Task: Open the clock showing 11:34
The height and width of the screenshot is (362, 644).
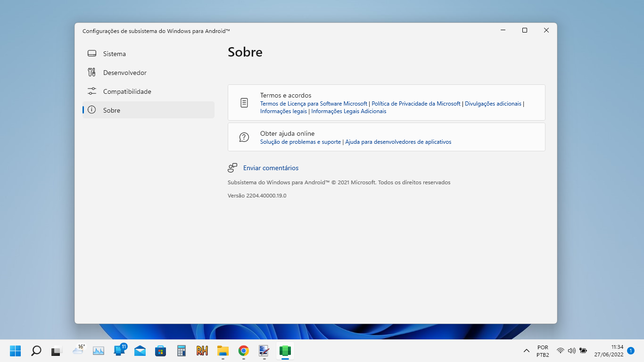Action: [x=609, y=351]
